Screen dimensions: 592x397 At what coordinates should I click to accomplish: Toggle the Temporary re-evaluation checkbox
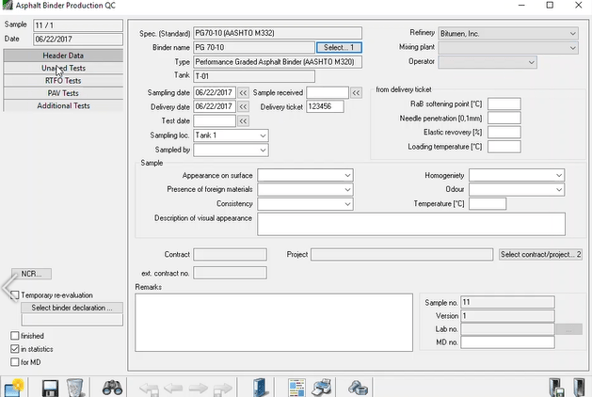(x=15, y=295)
